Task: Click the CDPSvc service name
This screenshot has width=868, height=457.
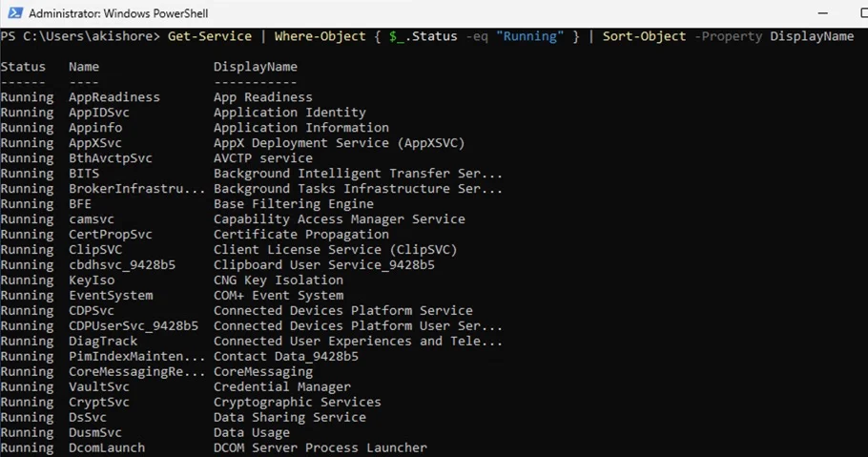Action: (x=92, y=311)
